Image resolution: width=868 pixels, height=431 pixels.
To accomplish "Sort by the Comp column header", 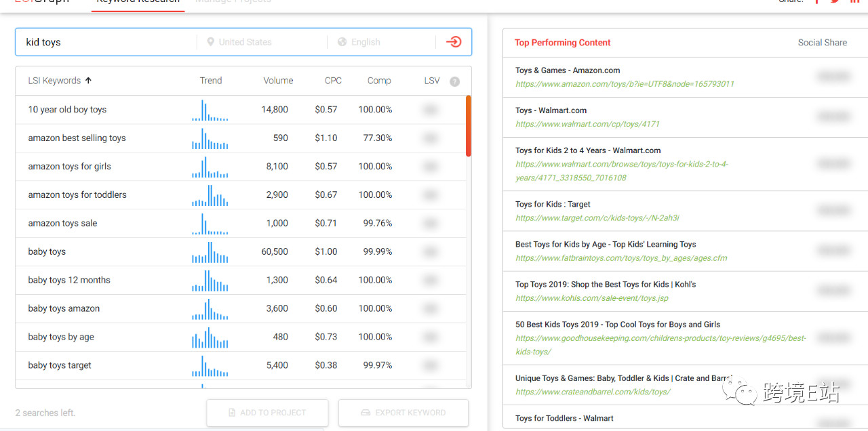I will pyautogui.click(x=379, y=81).
